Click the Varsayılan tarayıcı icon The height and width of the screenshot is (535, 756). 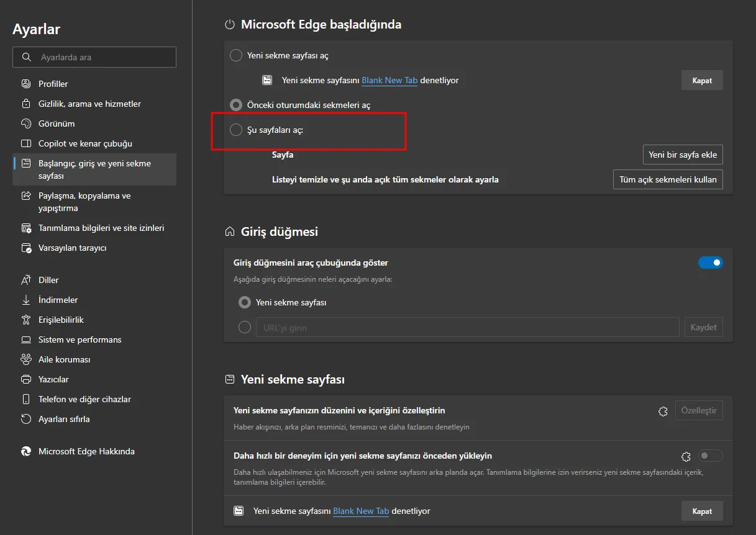26,248
